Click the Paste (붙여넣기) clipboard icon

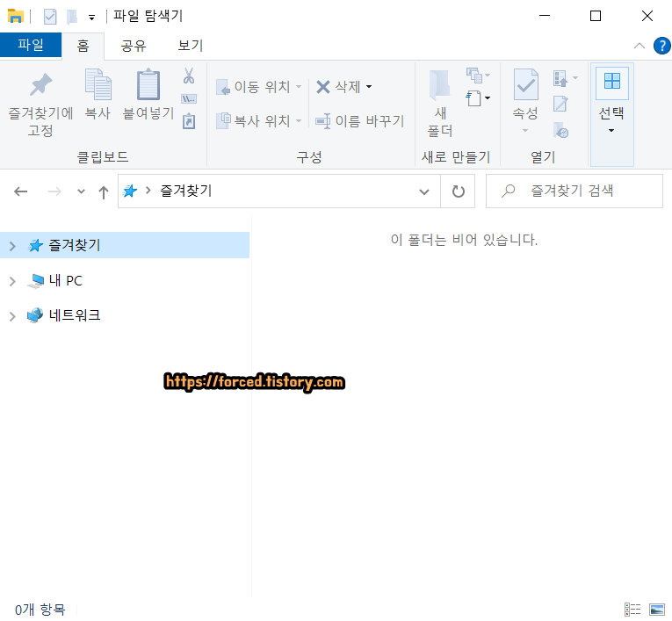click(148, 84)
